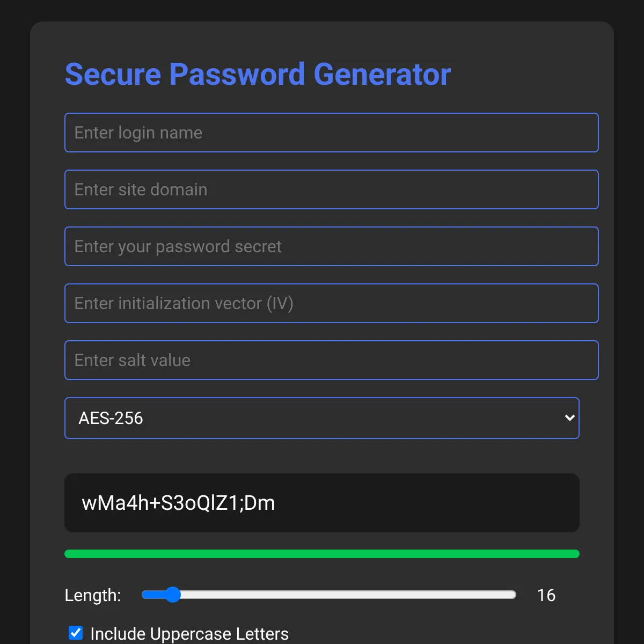Screen dimensions: 644x644
Task: Focus the Enter salt value field
Action: point(332,360)
